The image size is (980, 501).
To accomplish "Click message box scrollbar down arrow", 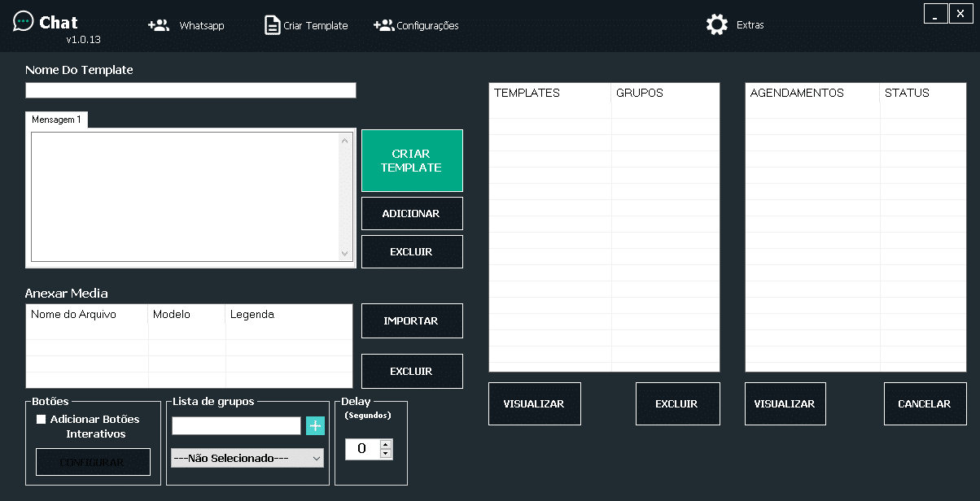I will (x=344, y=254).
